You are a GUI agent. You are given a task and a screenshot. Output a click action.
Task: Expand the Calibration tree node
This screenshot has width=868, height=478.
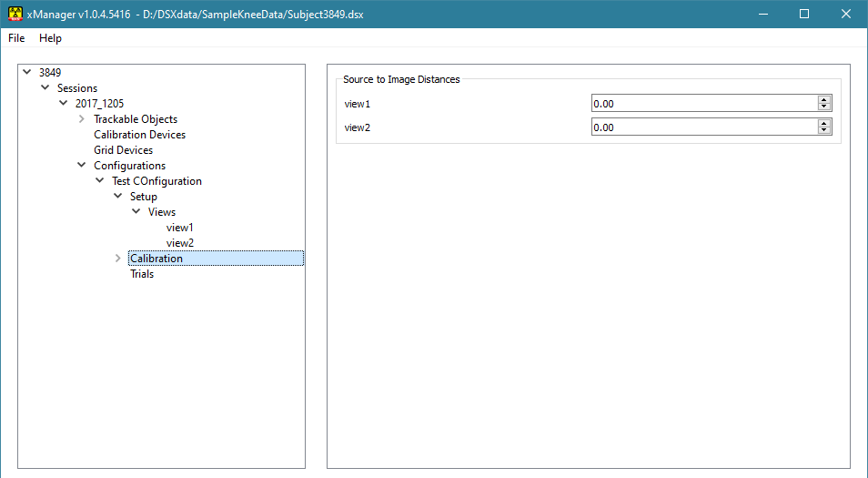pos(117,259)
